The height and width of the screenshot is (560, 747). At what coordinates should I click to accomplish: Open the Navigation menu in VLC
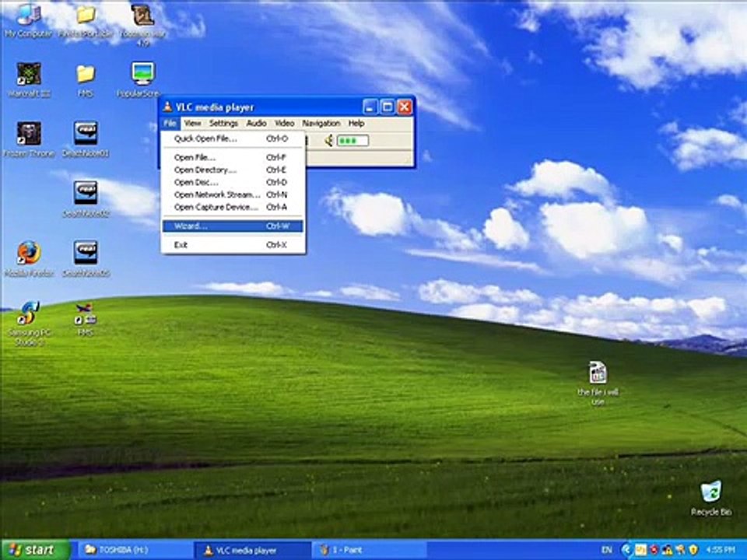coord(321,124)
